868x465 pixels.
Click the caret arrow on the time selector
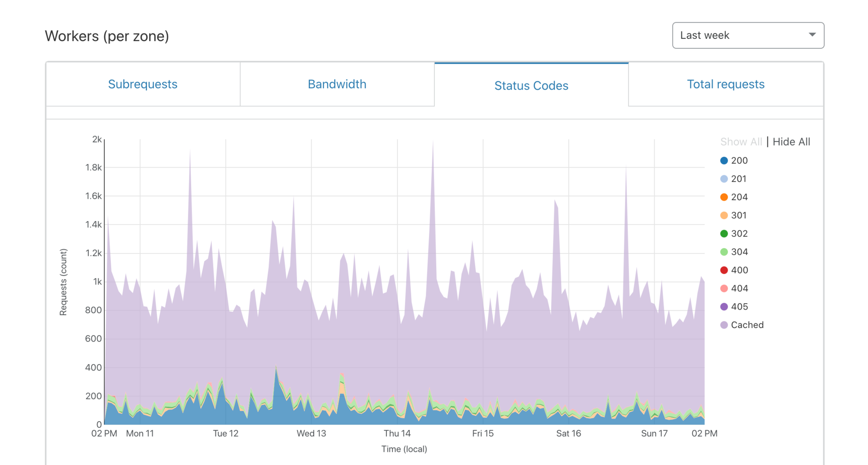pyautogui.click(x=812, y=34)
